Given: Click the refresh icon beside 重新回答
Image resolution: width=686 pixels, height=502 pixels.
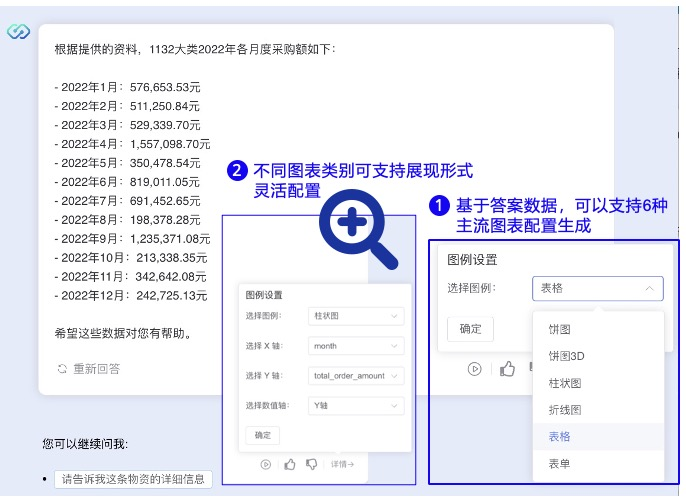Looking at the screenshot, I should pyautogui.click(x=63, y=369).
